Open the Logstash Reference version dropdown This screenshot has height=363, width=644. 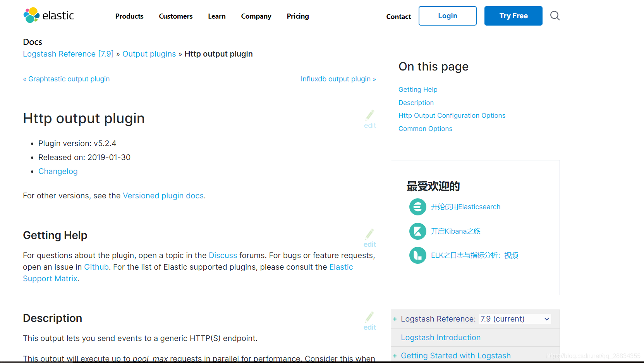click(514, 318)
